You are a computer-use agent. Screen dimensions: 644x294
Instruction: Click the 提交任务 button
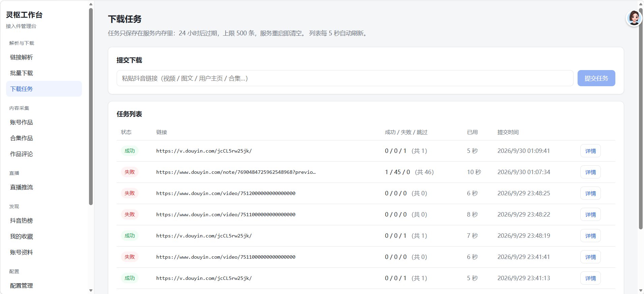[x=596, y=78]
